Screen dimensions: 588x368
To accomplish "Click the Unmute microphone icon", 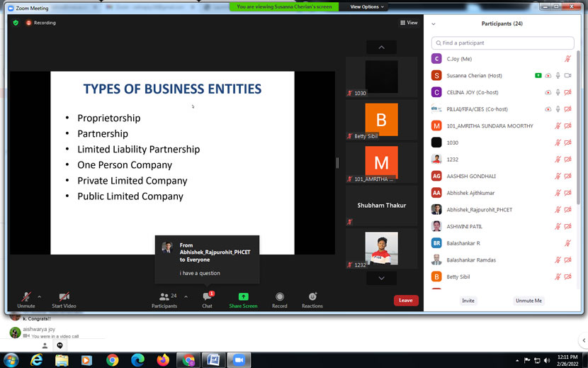I will (x=26, y=296).
